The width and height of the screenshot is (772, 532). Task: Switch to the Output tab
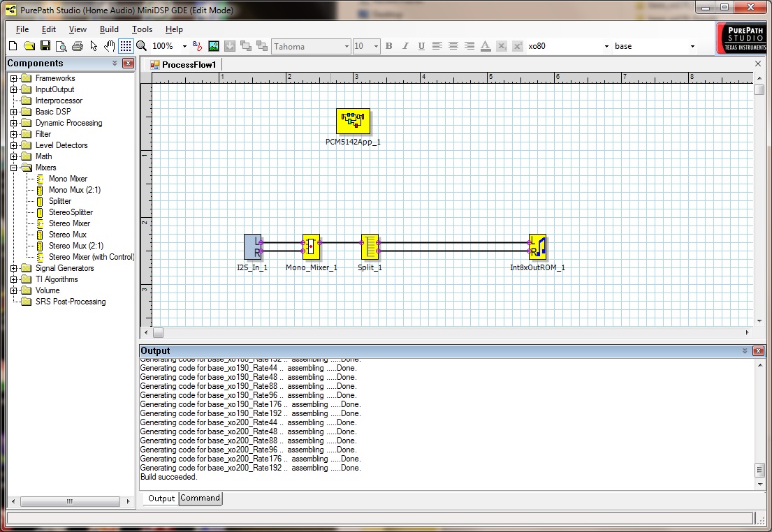[161, 498]
